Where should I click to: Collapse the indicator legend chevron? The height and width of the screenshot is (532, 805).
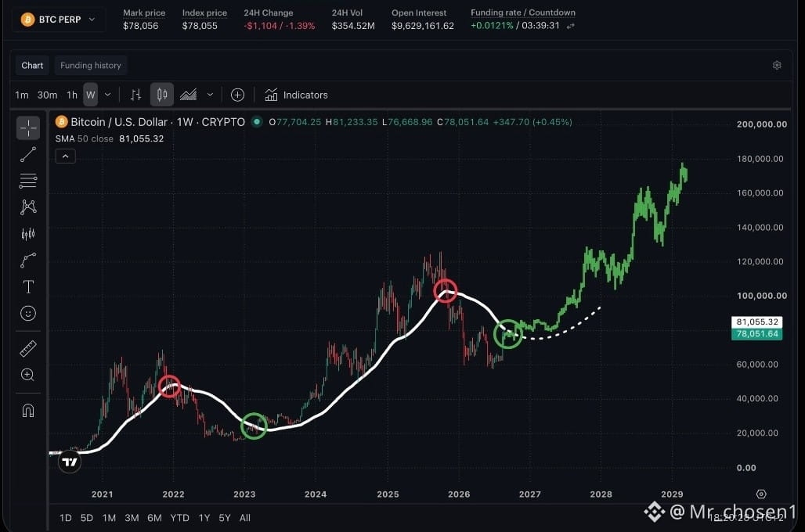click(65, 156)
